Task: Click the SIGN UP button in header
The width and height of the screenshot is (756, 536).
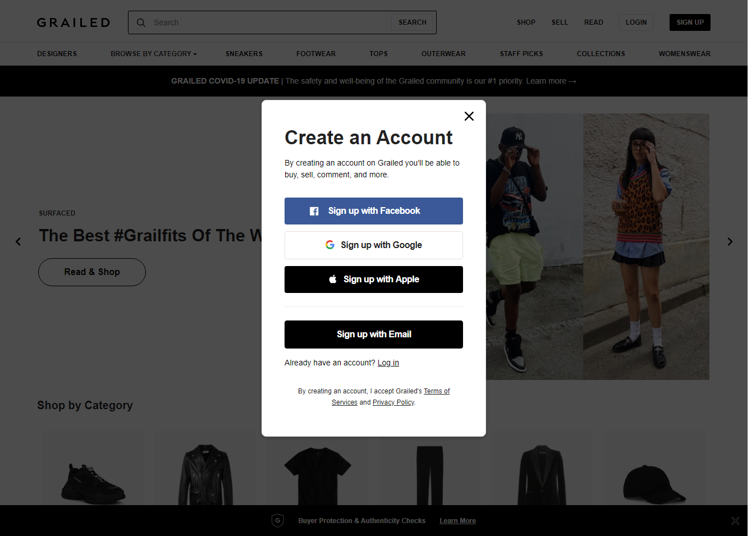Action: tap(690, 22)
